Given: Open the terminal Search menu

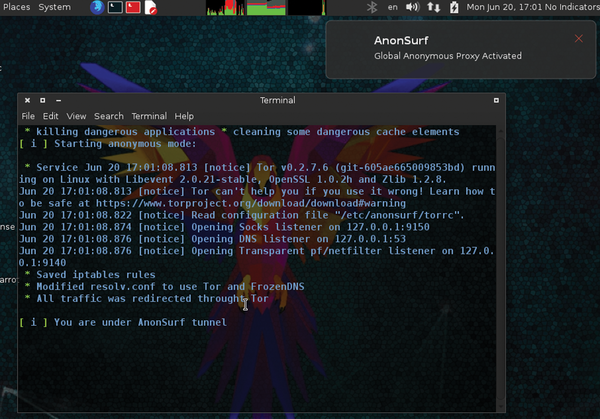Looking at the screenshot, I should click(109, 116).
